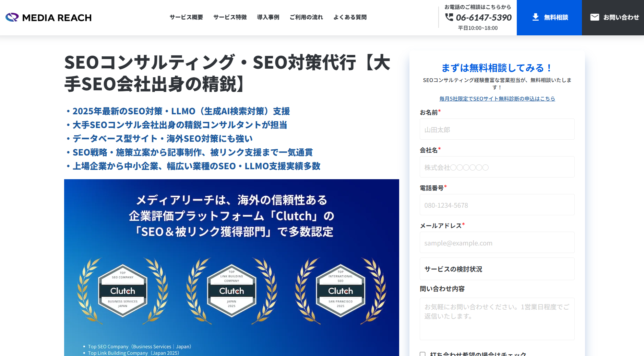This screenshot has height=356, width=644.
Task: Click the お名前 input field
Action: [x=497, y=129]
